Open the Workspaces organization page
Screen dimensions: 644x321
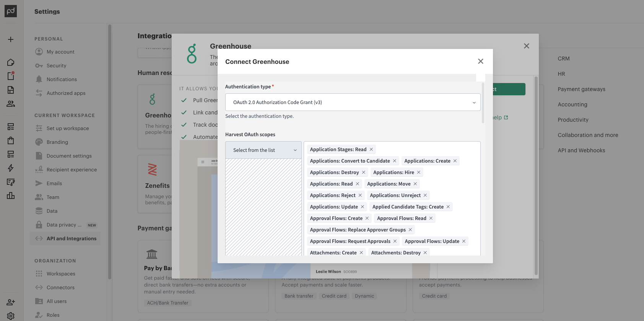61,274
